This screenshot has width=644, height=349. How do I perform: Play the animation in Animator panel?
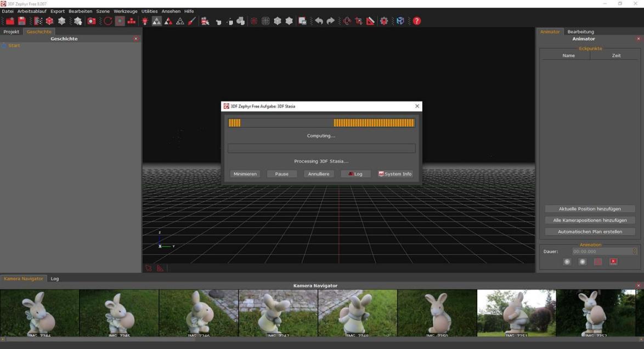(x=567, y=262)
